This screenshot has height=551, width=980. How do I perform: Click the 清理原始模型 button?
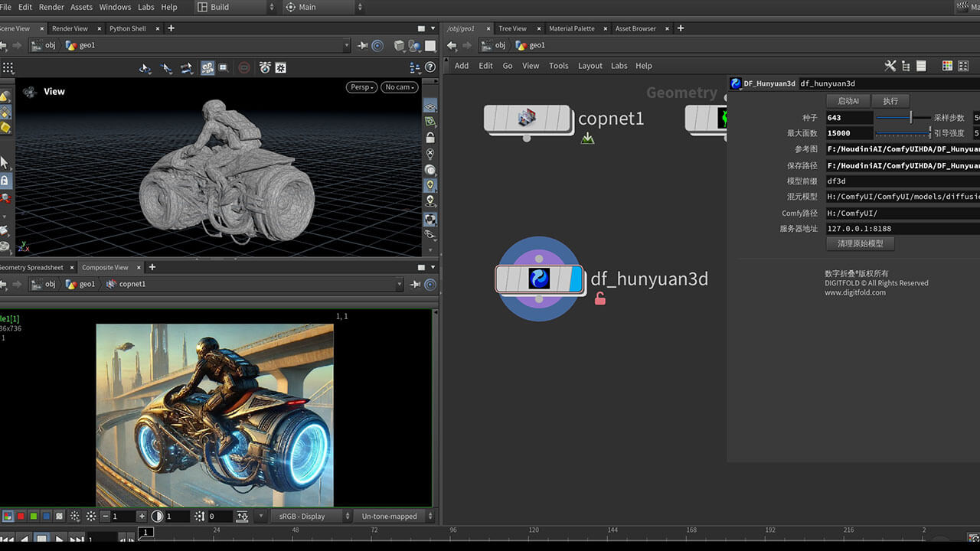pos(860,244)
